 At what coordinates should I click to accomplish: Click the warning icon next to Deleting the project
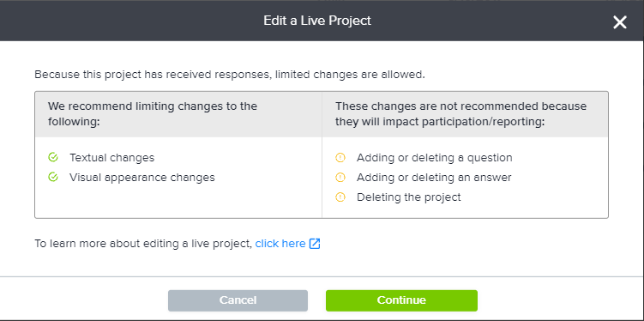click(340, 197)
